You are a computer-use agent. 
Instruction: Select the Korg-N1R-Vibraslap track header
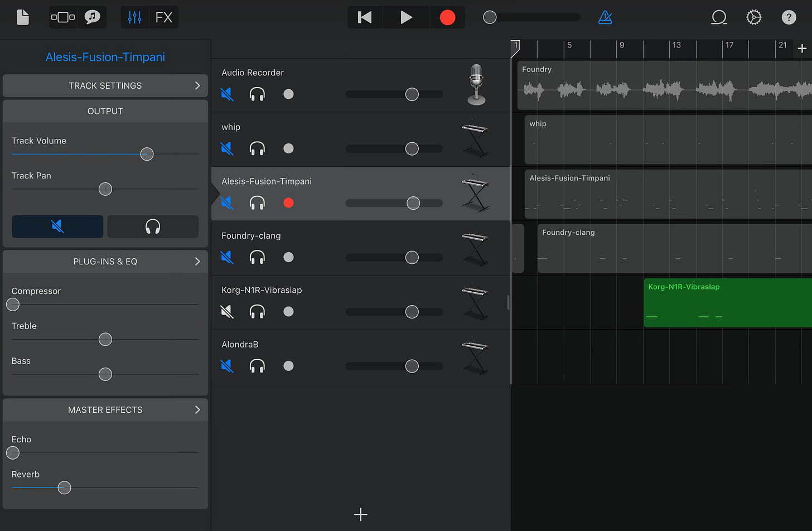coord(361,302)
